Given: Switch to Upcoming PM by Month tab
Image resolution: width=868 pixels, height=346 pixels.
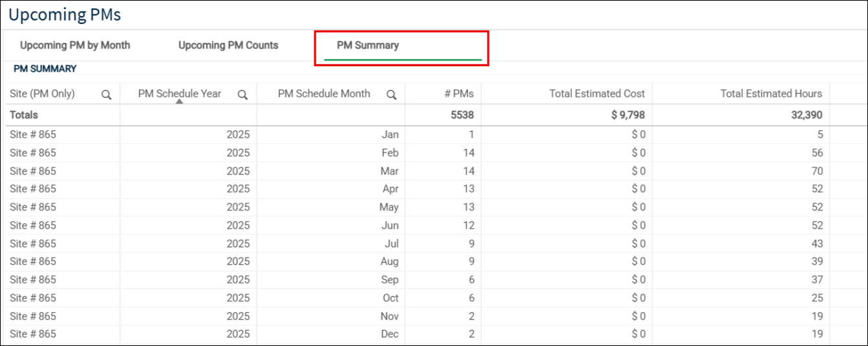Looking at the screenshot, I should tap(75, 45).
